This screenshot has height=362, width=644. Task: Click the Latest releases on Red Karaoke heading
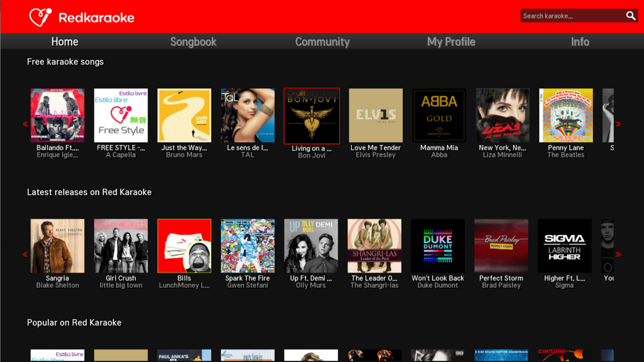[89, 192]
